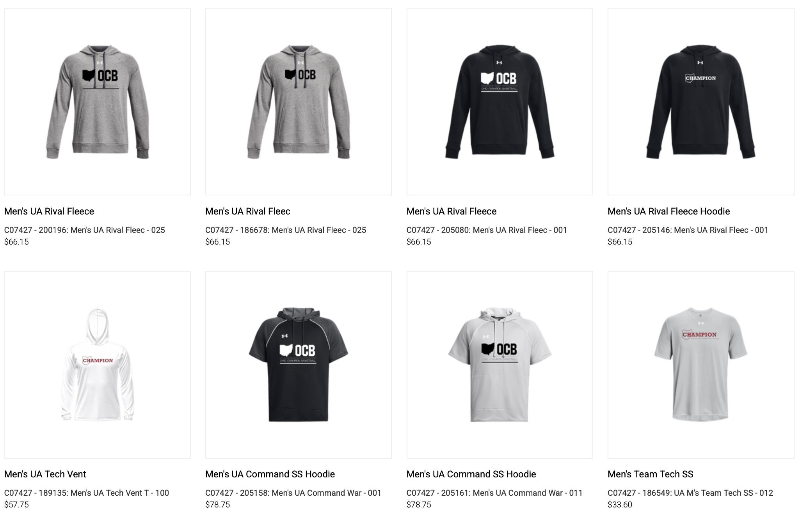Viewport: 800px width, 532px height.
Task: Click the Men's Team Tech SS title
Action: (x=651, y=474)
